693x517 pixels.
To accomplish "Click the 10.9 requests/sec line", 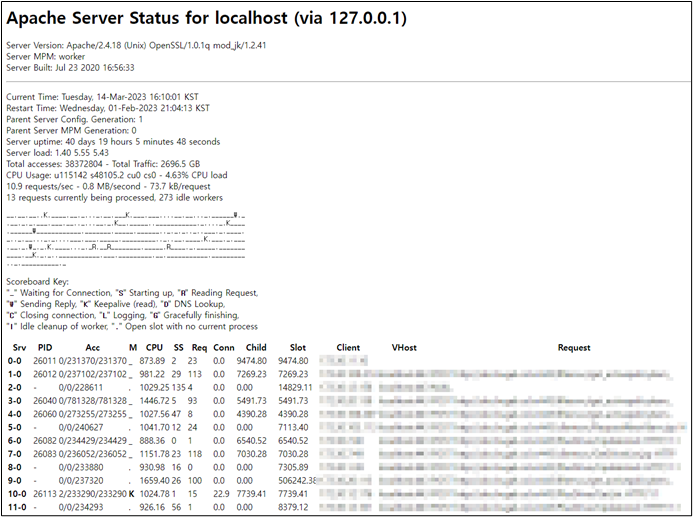I will tap(108, 186).
